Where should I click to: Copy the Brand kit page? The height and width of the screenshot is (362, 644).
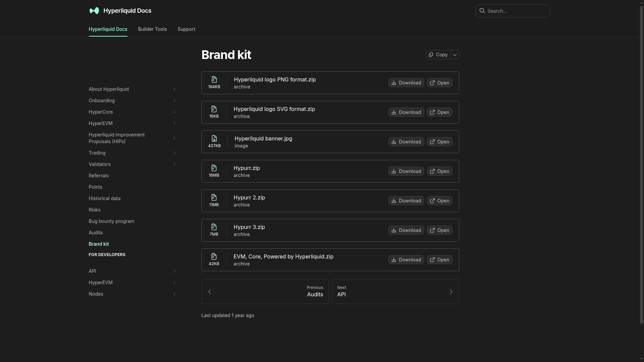(x=438, y=55)
